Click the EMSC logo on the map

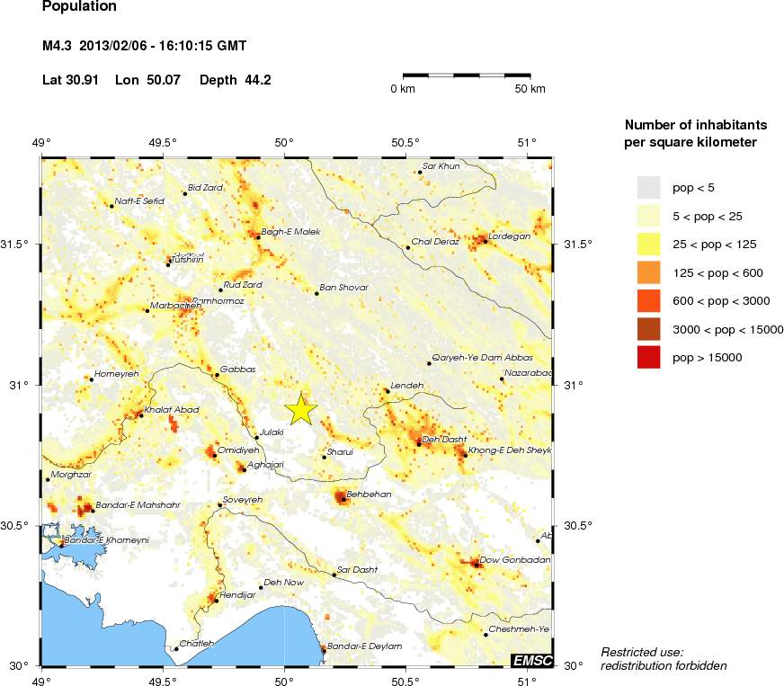pyautogui.click(x=531, y=660)
